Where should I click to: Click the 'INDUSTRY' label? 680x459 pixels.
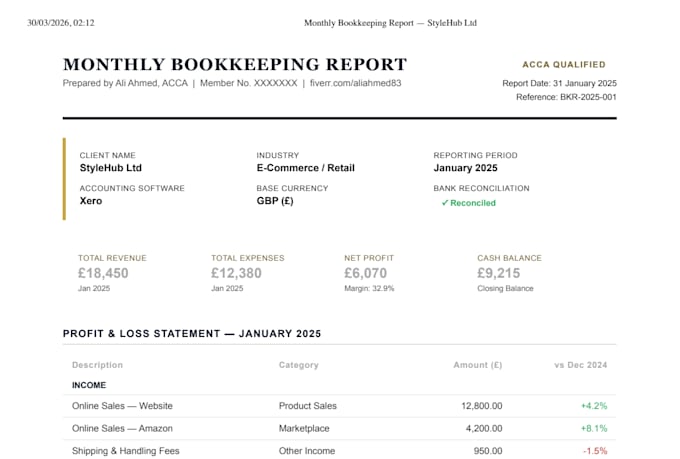click(x=278, y=155)
